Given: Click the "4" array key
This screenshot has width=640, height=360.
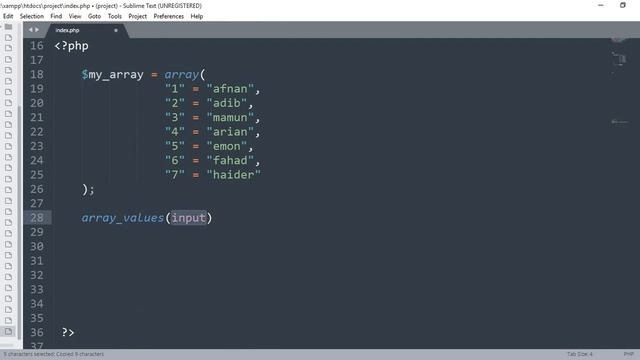Looking at the screenshot, I should (175, 132).
